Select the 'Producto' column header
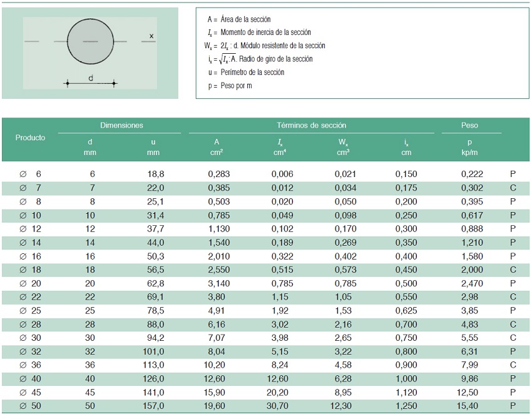Viewport: 532px width, 419px height. pyautogui.click(x=30, y=138)
